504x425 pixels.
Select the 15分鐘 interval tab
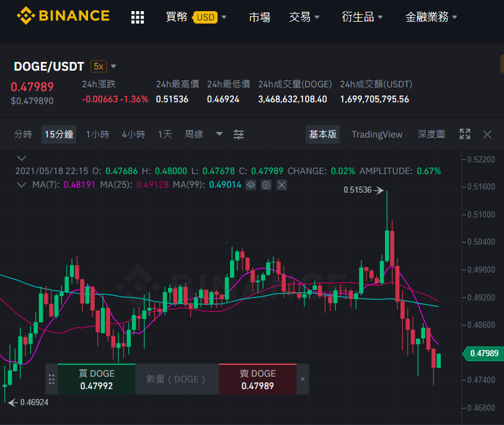[59, 134]
